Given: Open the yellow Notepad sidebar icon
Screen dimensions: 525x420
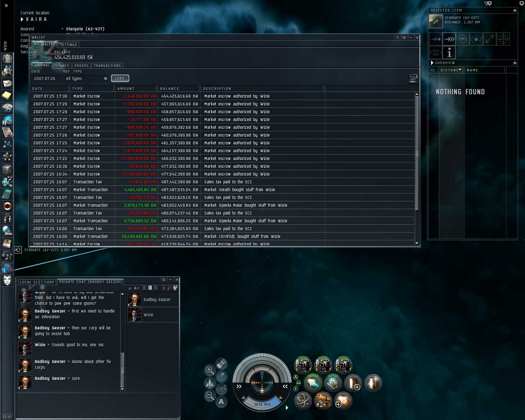Looking at the screenshot, I should point(7,96).
